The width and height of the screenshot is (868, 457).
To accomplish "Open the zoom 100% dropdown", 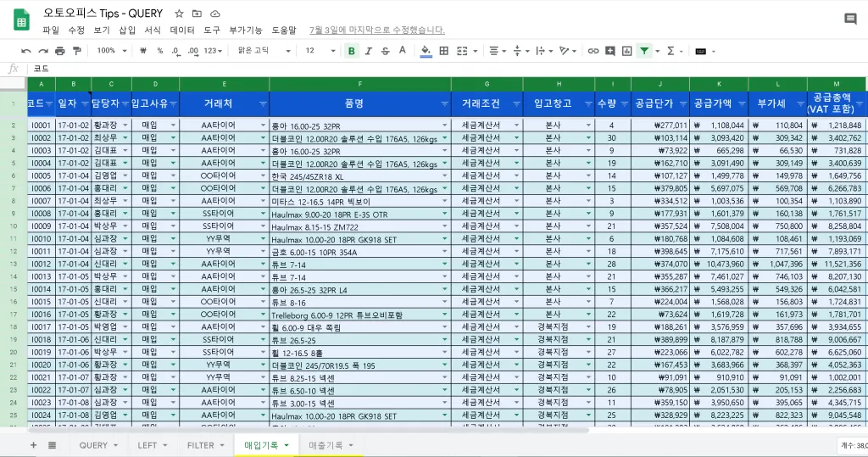I will pyautogui.click(x=110, y=51).
